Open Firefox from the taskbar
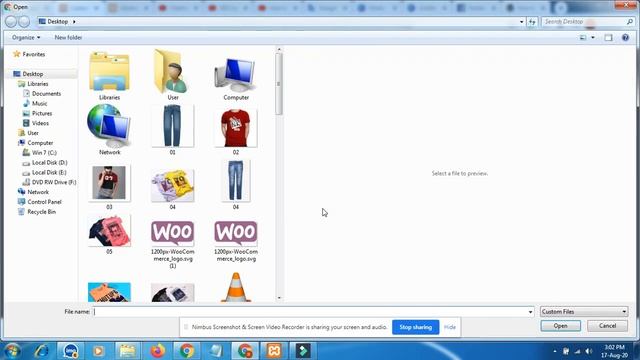 click(158, 351)
